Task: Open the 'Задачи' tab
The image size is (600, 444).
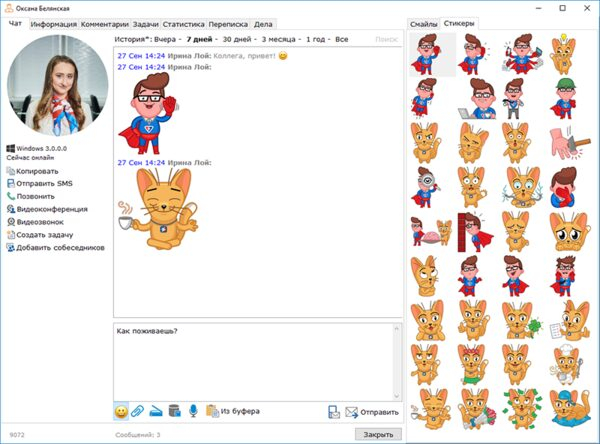Action: pyautogui.click(x=145, y=24)
